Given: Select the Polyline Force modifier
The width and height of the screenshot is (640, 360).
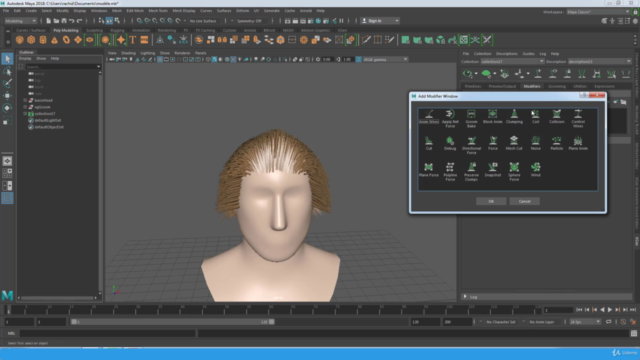Looking at the screenshot, I should (450, 172).
